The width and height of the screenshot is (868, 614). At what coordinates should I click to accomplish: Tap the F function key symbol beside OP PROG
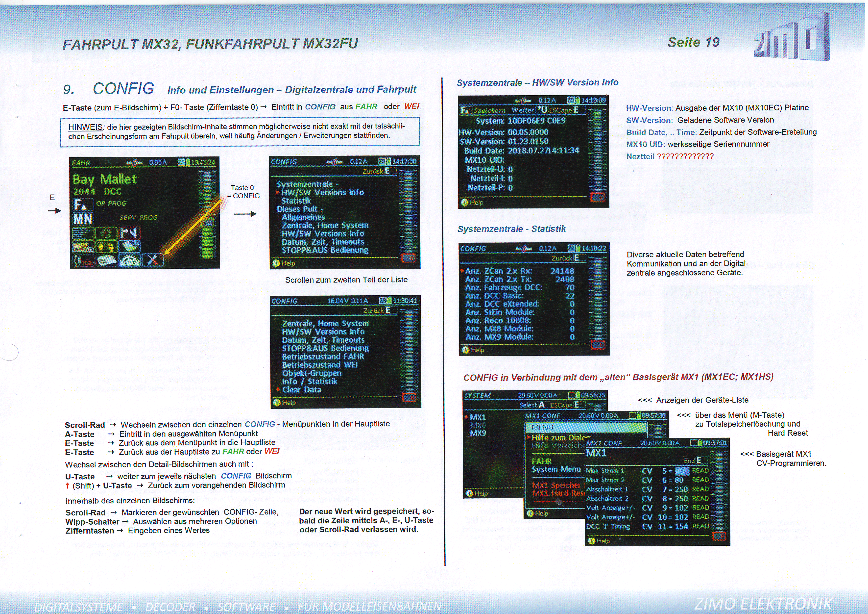click(x=83, y=205)
